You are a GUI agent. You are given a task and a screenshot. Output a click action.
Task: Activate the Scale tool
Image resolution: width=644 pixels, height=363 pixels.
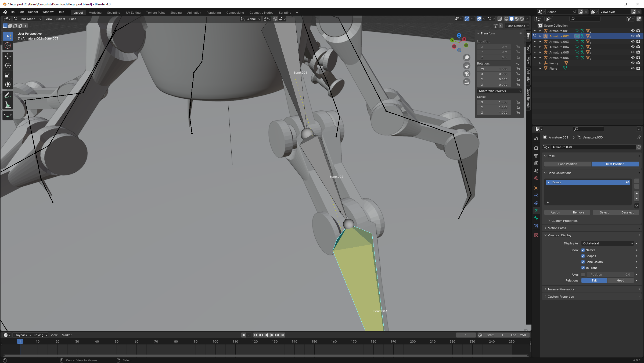tap(8, 75)
